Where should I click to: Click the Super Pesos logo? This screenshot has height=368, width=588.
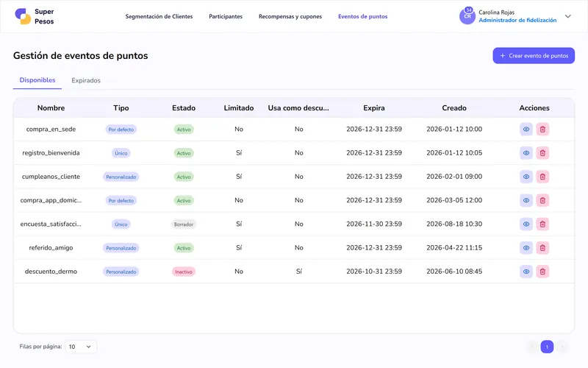(x=34, y=16)
